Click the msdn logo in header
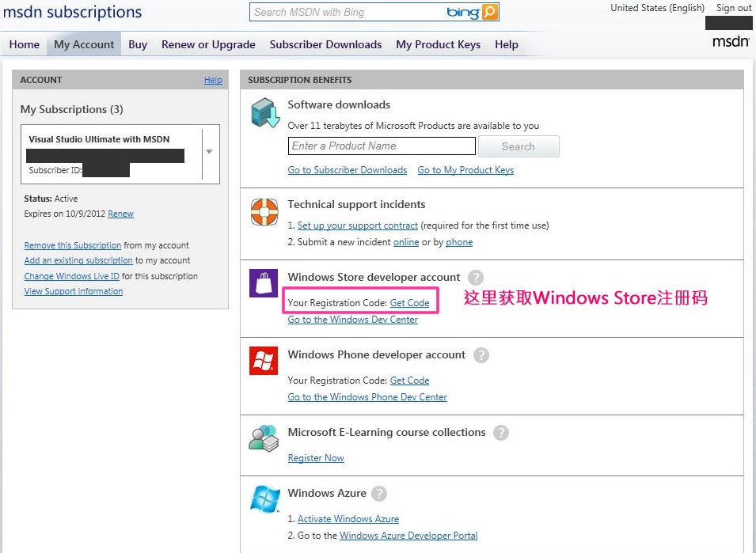Screen dimensions: 756x553 (731, 41)
